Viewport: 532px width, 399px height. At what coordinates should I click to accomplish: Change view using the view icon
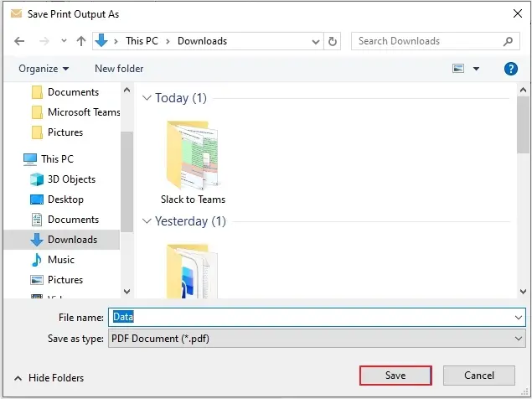458,69
